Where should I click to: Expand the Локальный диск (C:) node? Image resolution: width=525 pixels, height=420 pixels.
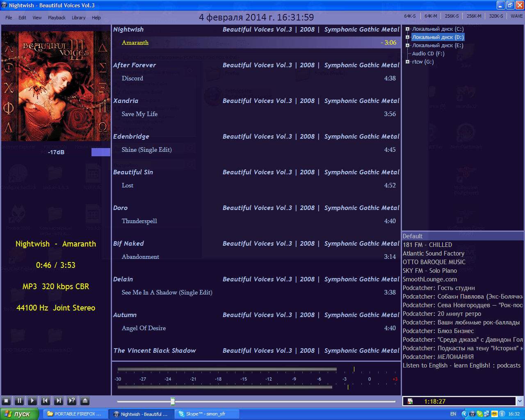tap(407, 29)
